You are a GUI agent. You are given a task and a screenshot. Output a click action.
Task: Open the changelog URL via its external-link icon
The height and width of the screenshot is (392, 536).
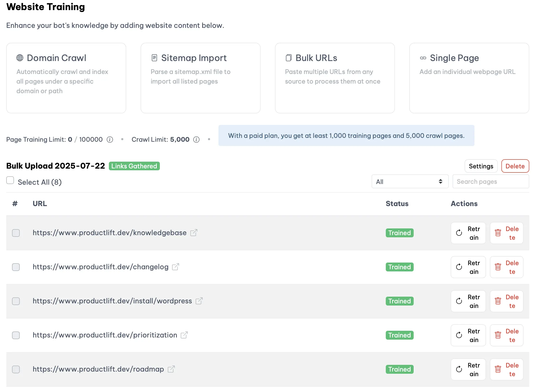[176, 267]
